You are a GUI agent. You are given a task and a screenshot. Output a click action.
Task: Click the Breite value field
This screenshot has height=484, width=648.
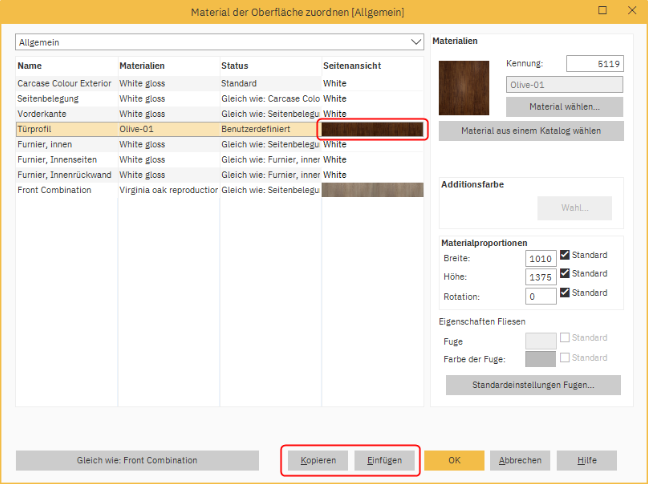coord(541,256)
